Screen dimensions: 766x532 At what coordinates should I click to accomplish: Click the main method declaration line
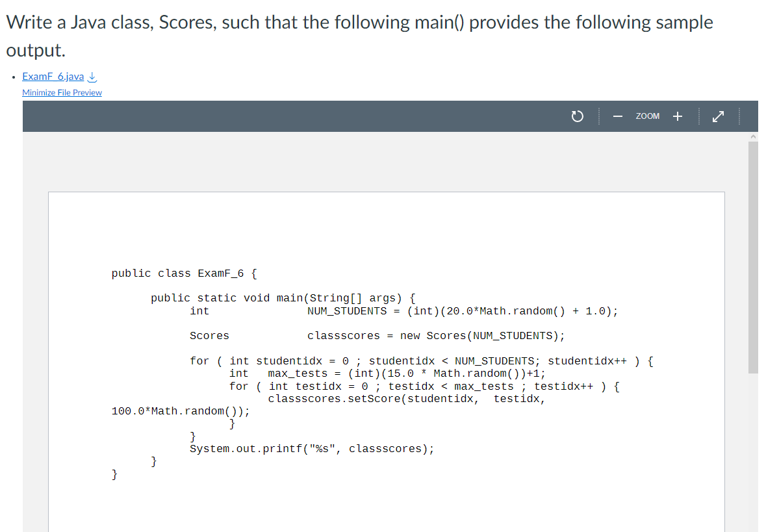point(282,298)
